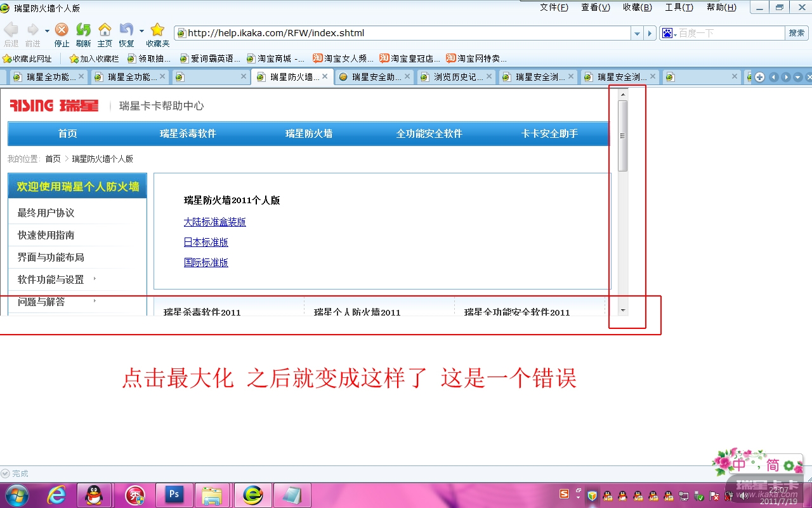The height and width of the screenshot is (508, 812).
Task: Click the page scrollbar up arrow
Action: pos(623,94)
